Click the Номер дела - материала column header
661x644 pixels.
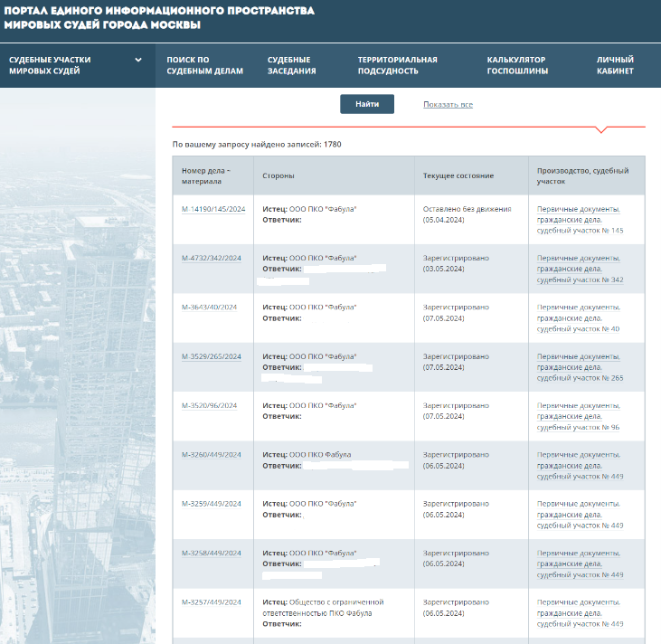click(206, 175)
